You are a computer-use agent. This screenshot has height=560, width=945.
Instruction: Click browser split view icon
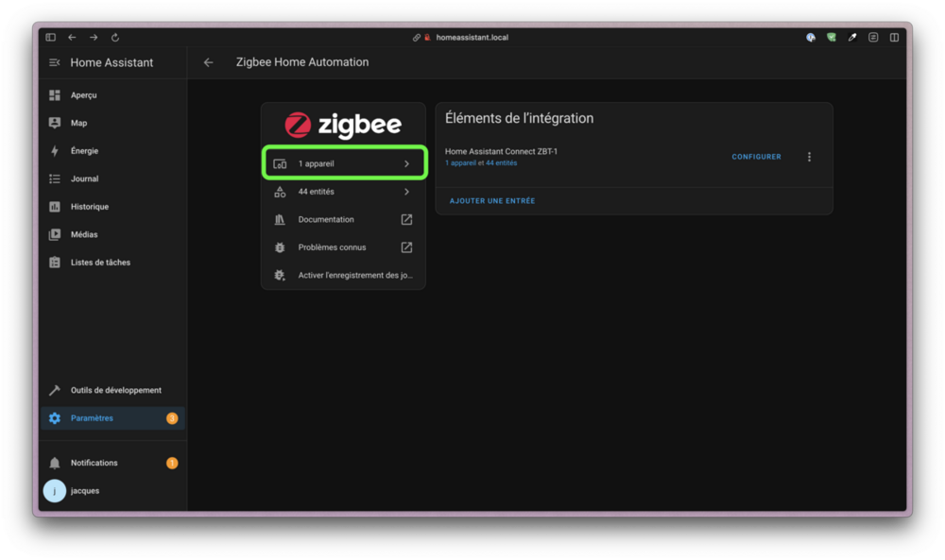click(x=894, y=38)
